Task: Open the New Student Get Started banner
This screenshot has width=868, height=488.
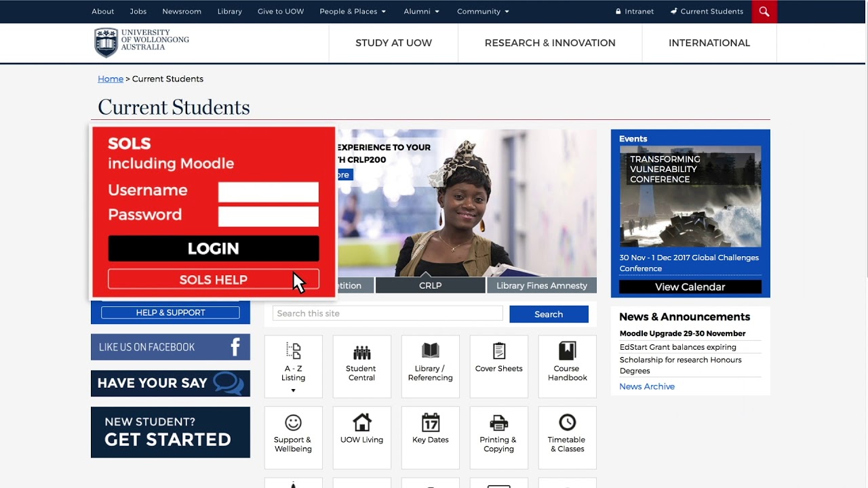Action: (x=170, y=432)
